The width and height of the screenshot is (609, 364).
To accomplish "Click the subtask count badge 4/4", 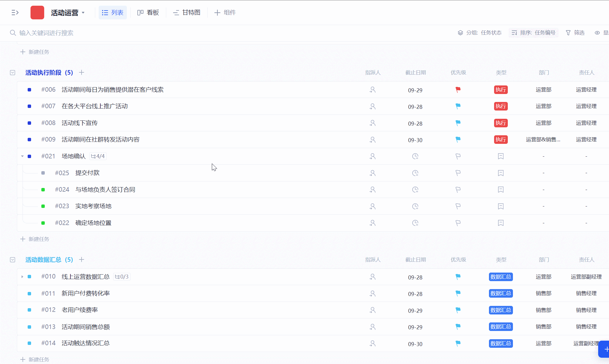I will tap(98, 156).
